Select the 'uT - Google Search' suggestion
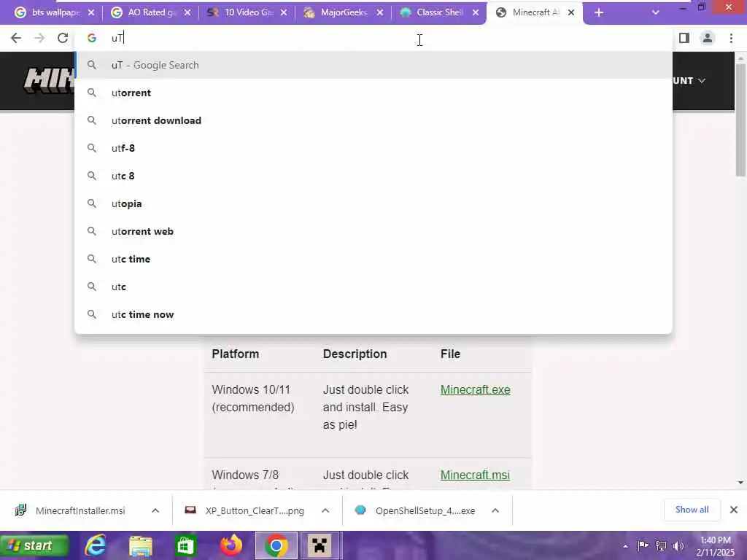 click(x=373, y=65)
